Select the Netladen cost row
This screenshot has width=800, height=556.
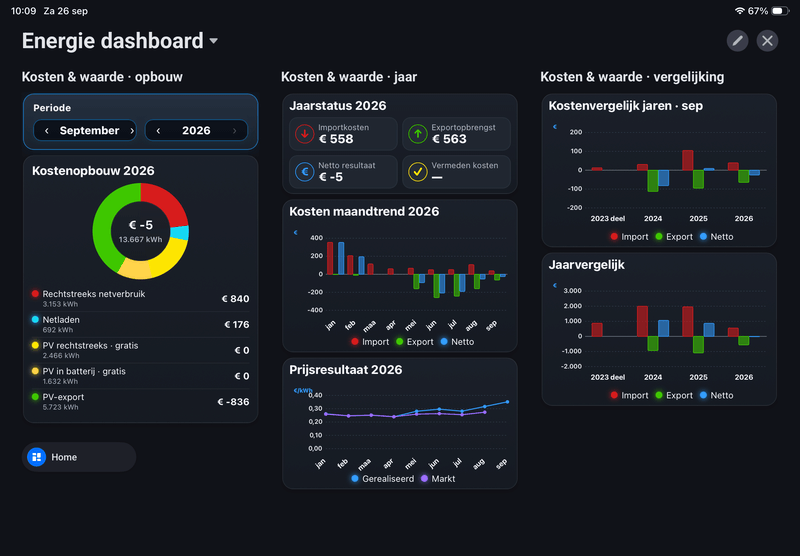pos(140,324)
